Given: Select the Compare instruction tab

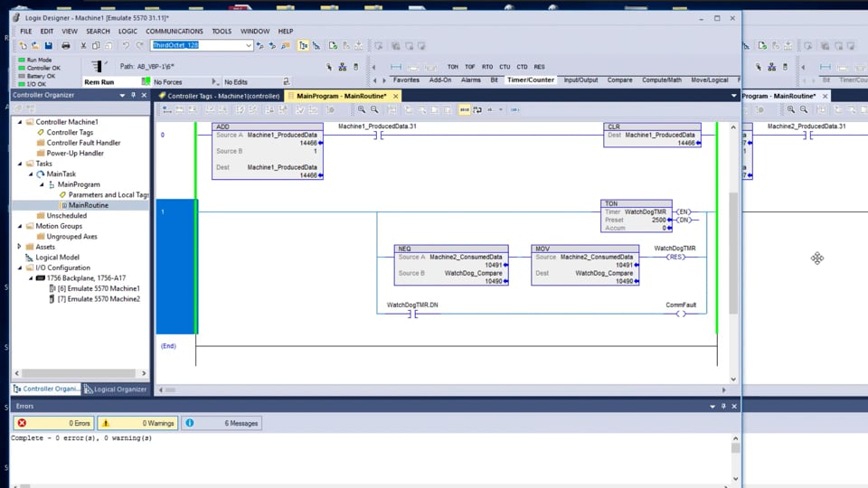Looking at the screenshot, I should pos(619,80).
